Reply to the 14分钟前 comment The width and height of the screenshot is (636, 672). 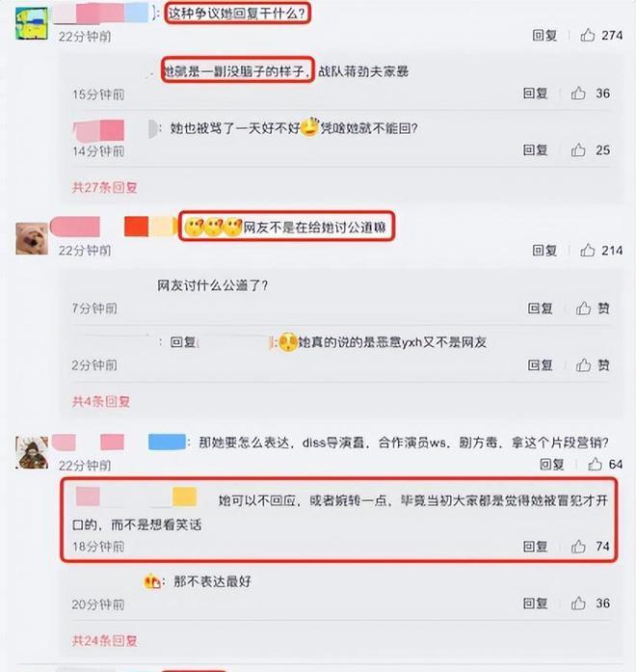pyautogui.click(x=536, y=150)
